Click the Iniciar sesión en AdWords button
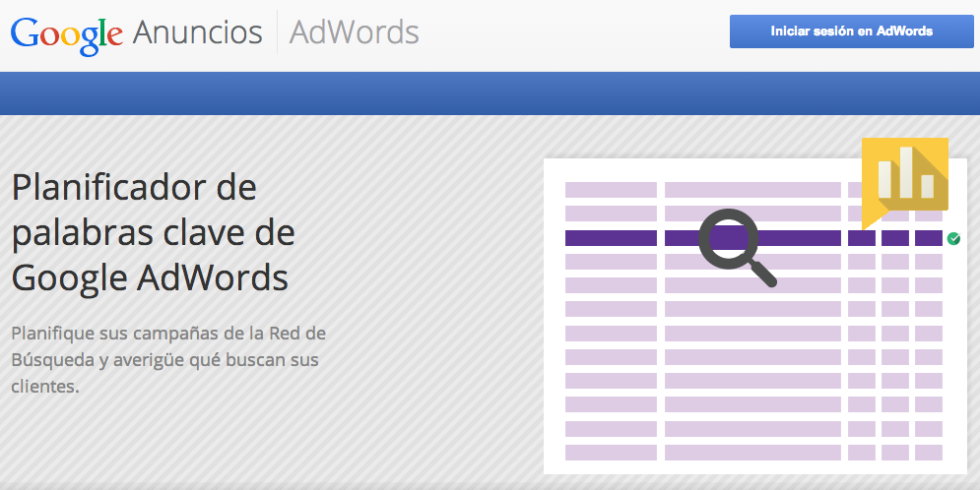This screenshot has width=980, height=490. click(x=851, y=31)
